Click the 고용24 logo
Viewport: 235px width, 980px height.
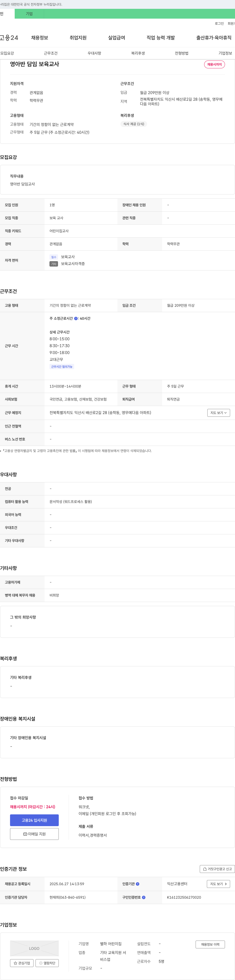click(9, 38)
